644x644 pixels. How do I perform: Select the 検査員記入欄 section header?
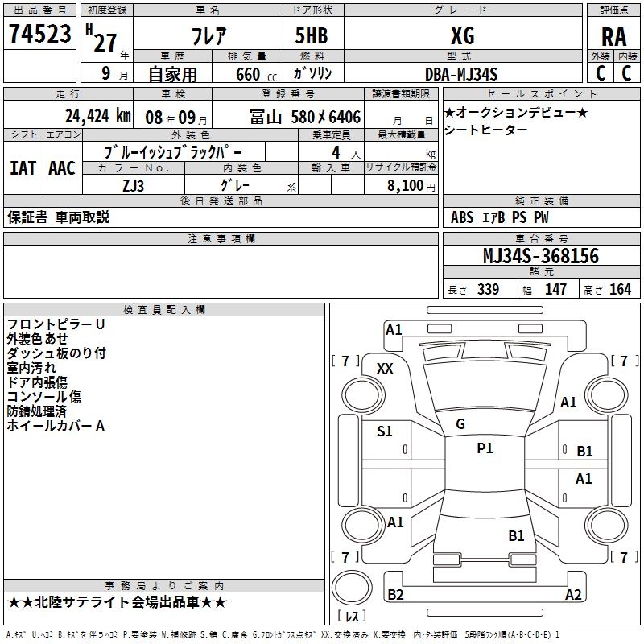click(164, 310)
